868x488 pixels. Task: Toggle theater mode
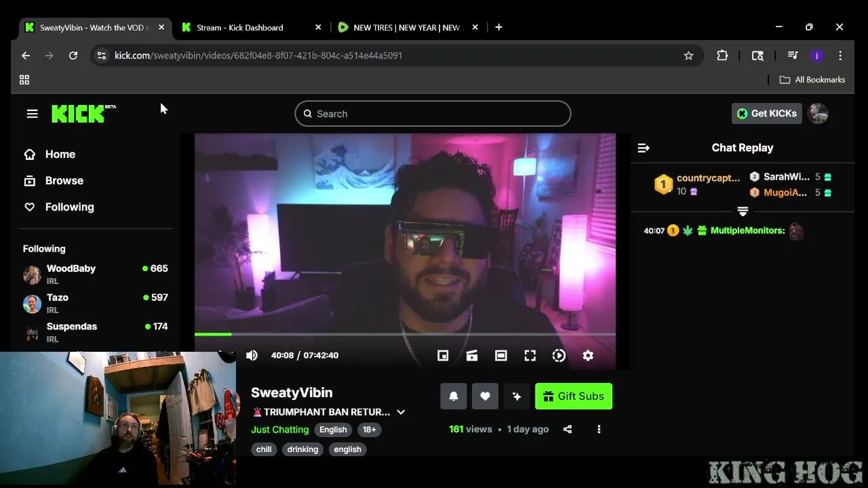click(501, 355)
